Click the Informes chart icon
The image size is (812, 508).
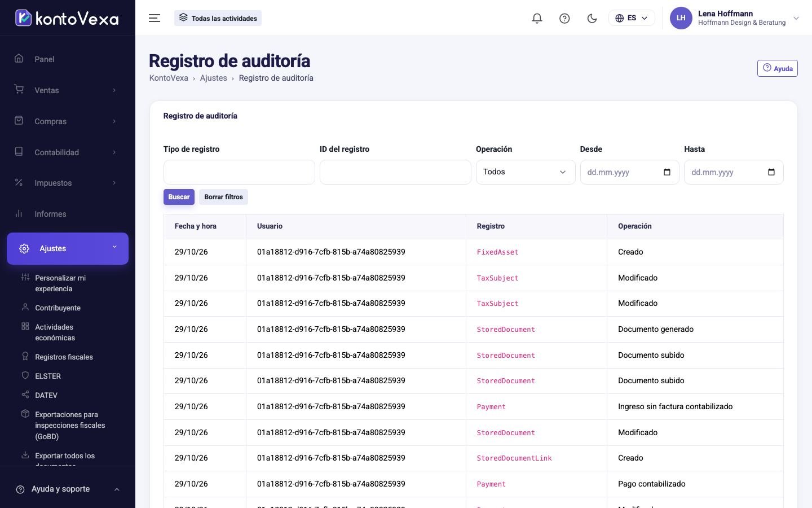click(19, 213)
